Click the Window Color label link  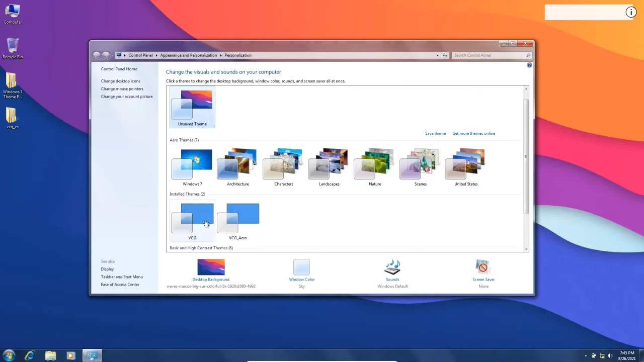pyautogui.click(x=302, y=280)
